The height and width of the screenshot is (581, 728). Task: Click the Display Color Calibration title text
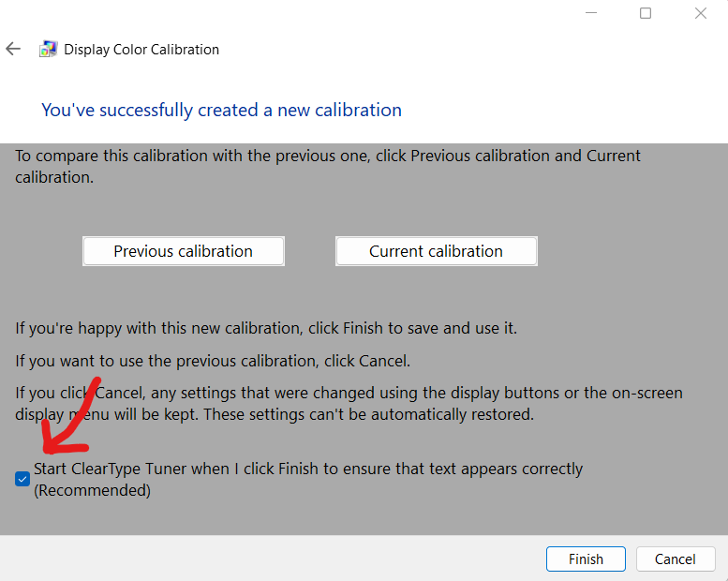[x=141, y=50]
